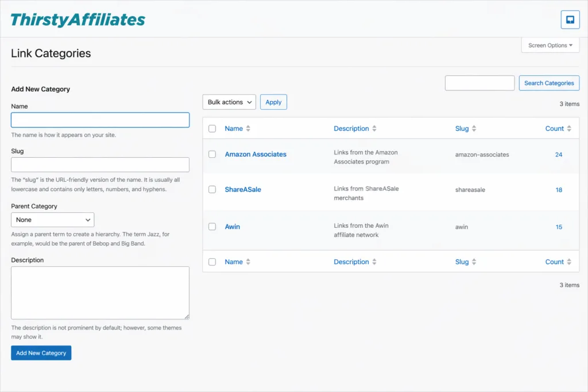Open the inbox icon in the header
The image size is (588, 392).
coord(570,20)
